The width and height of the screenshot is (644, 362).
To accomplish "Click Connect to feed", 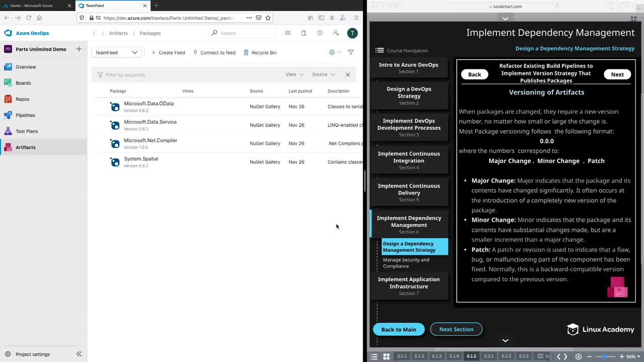I will coord(214,52).
